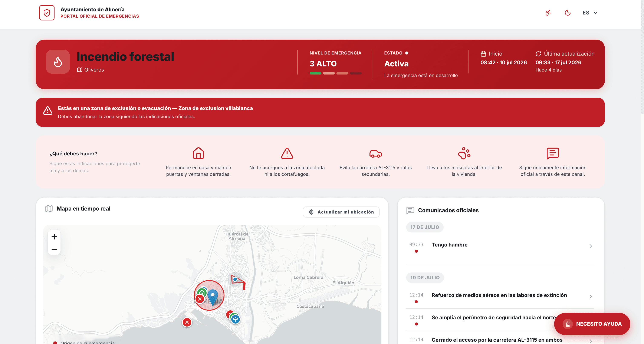Expand Cerrado el acceso AL-3115 notice chevron
Screen dimensions: 644x344
(591, 341)
